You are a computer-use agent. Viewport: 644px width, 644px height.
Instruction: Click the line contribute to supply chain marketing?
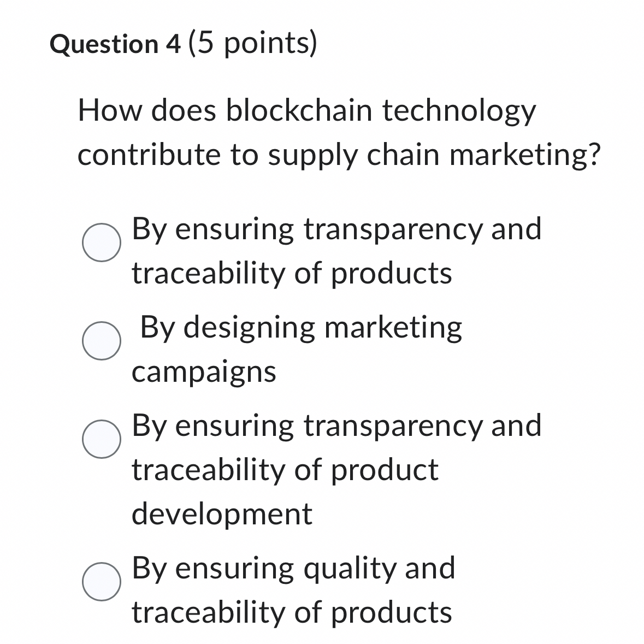(339, 155)
